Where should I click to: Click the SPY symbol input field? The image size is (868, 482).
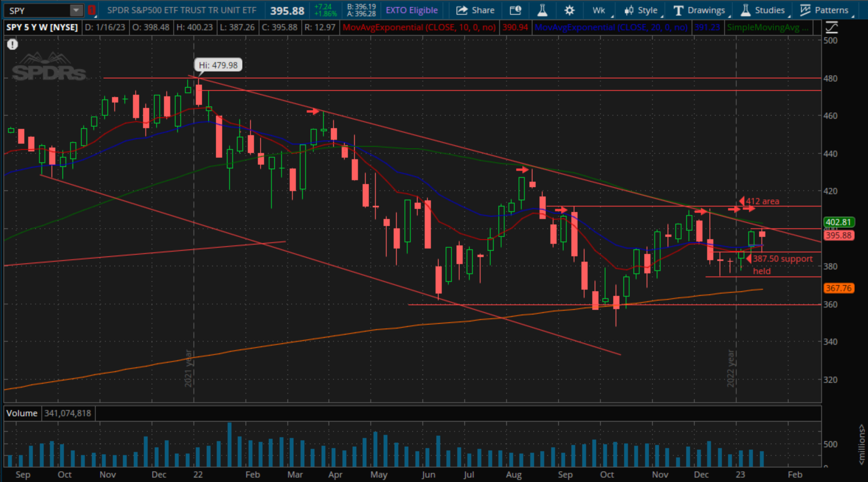[x=37, y=10]
